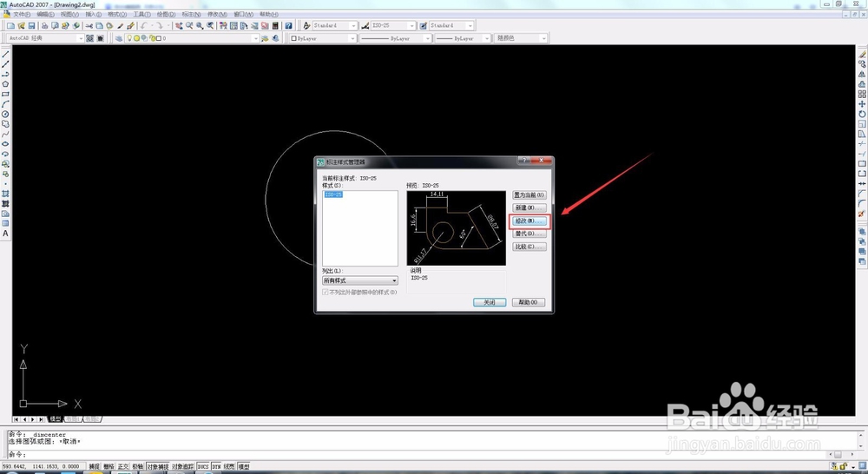Select the Erase tool in Modify toolbar
868x474 pixels.
tap(862, 55)
